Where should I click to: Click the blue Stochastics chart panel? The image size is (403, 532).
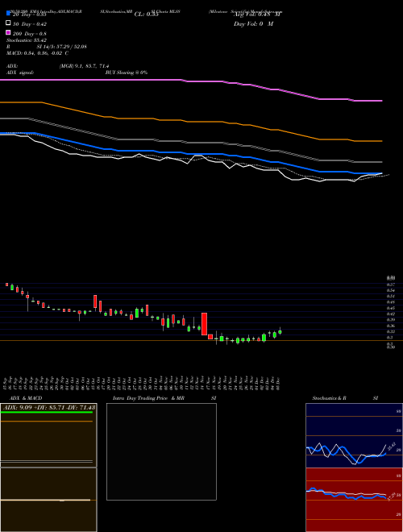[354, 435]
